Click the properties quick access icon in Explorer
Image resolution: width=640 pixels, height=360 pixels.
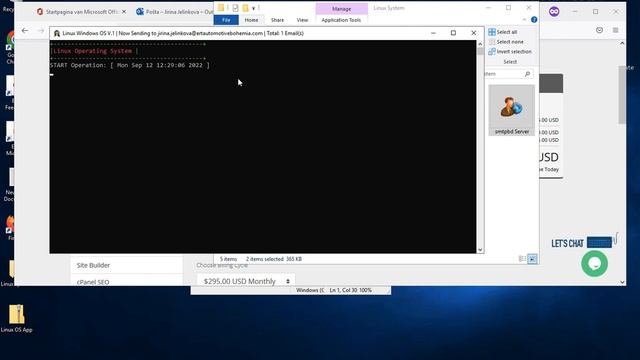click(x=236, y=8)
